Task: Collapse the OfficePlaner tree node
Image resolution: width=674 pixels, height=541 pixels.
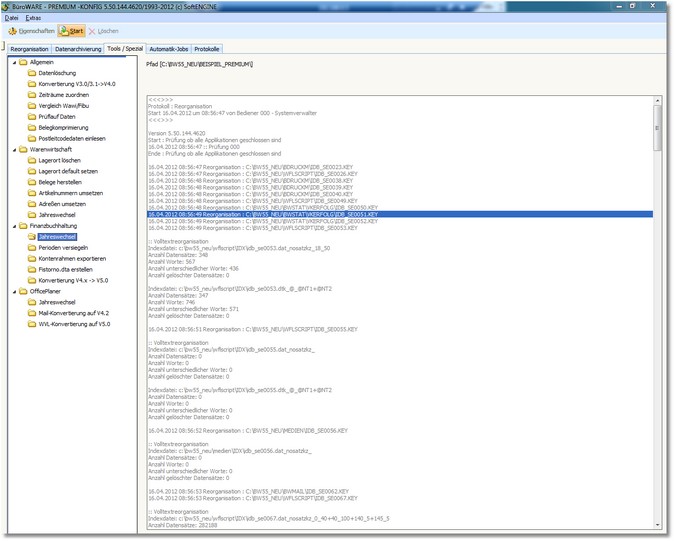Action: click(13, 291)
